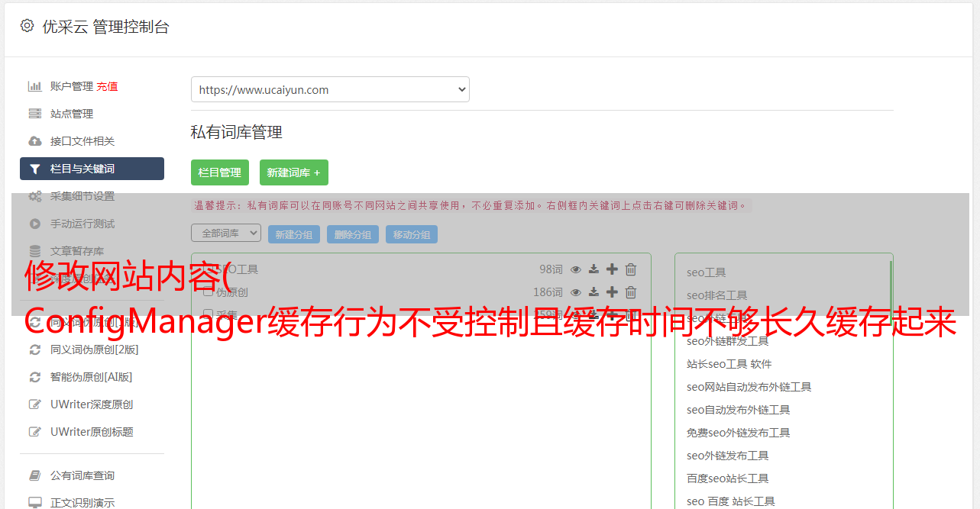Viewport: 980px width, 509px height.
Task: Click the cloud upload icon for 接口文件相关
Action: (35, 141)
